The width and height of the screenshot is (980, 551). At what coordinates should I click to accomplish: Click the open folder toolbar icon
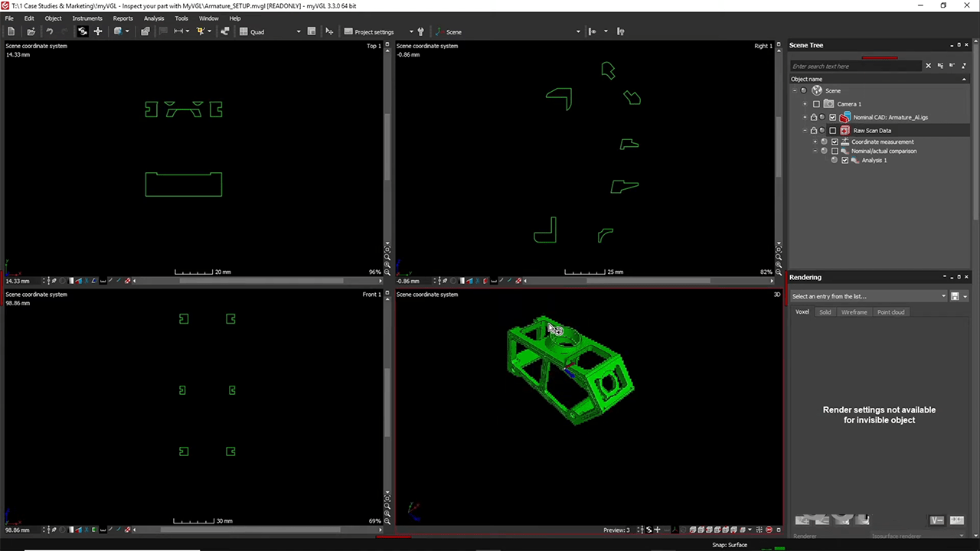[31, 31]
